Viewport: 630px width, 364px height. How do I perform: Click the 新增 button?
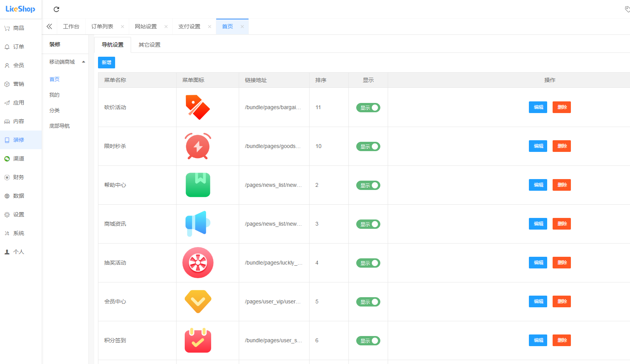click(106, 63)
